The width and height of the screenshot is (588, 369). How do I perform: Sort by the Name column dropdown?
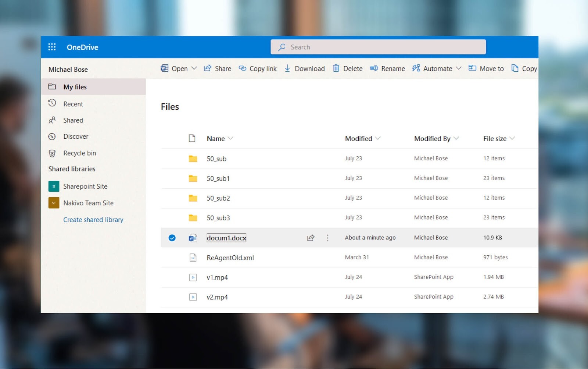tap(220, 139)
